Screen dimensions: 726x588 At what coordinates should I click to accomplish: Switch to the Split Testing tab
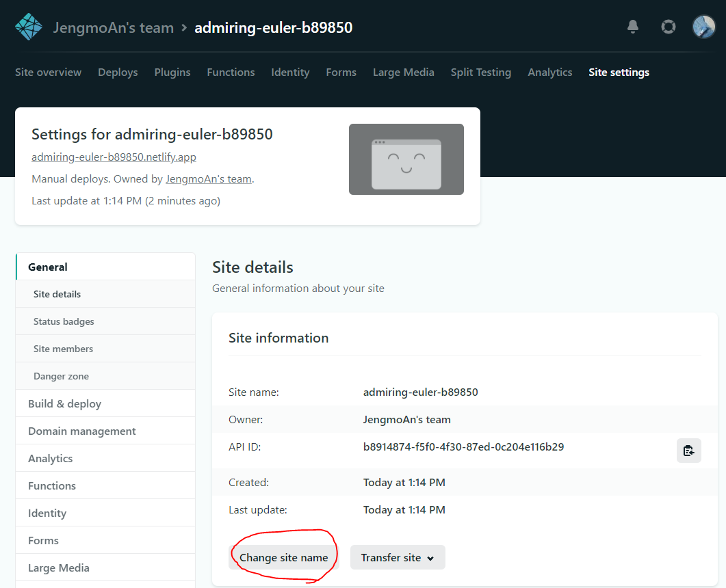(480, 72)
